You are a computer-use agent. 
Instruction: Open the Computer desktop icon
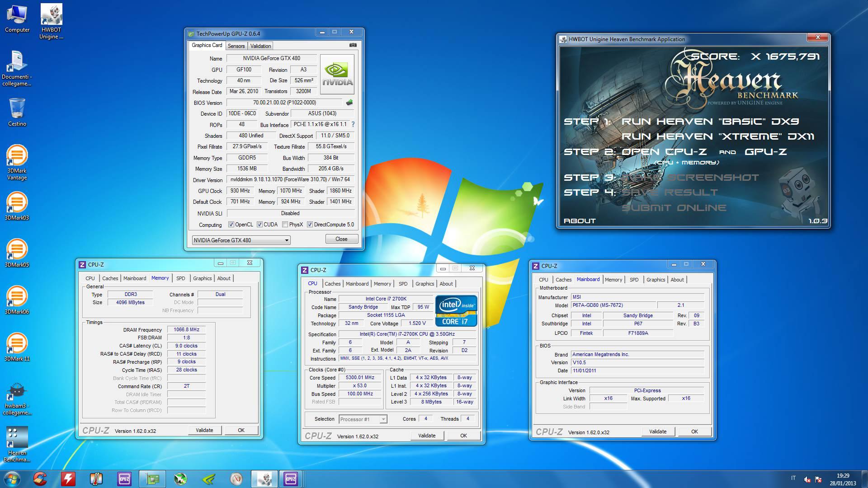[x=17, y=19]
